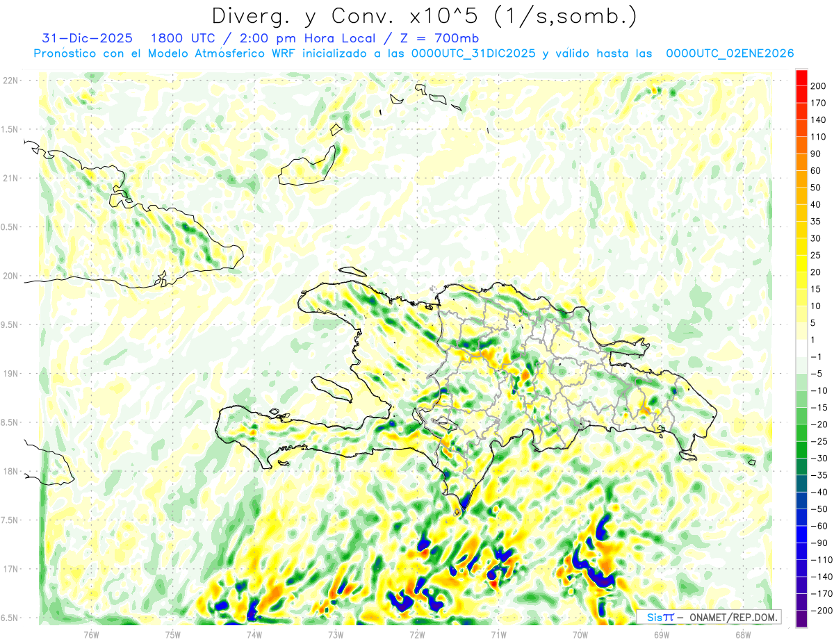Click the "69W" longitude label
The width and height of the screenshot is (834, 644).
point(662,634)
